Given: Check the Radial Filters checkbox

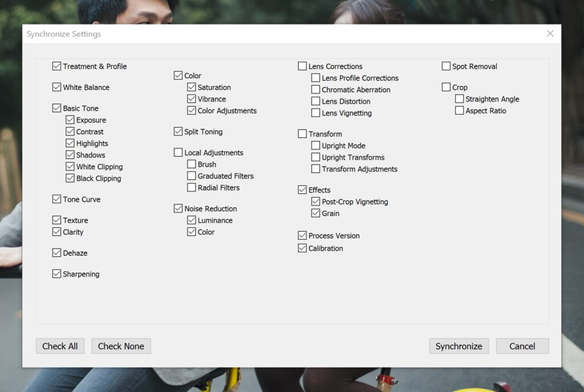Looking at the screenshot, I should 192,187.
